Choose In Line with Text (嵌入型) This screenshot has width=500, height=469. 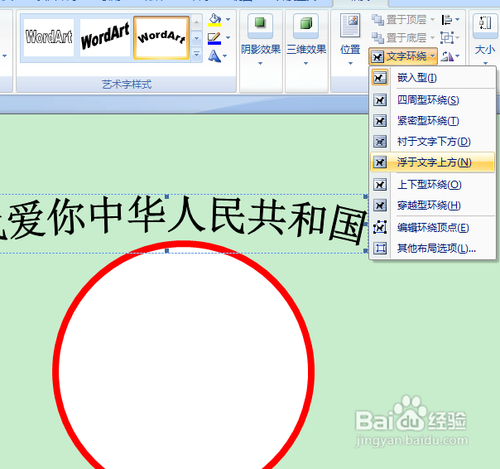coord(432,78)
